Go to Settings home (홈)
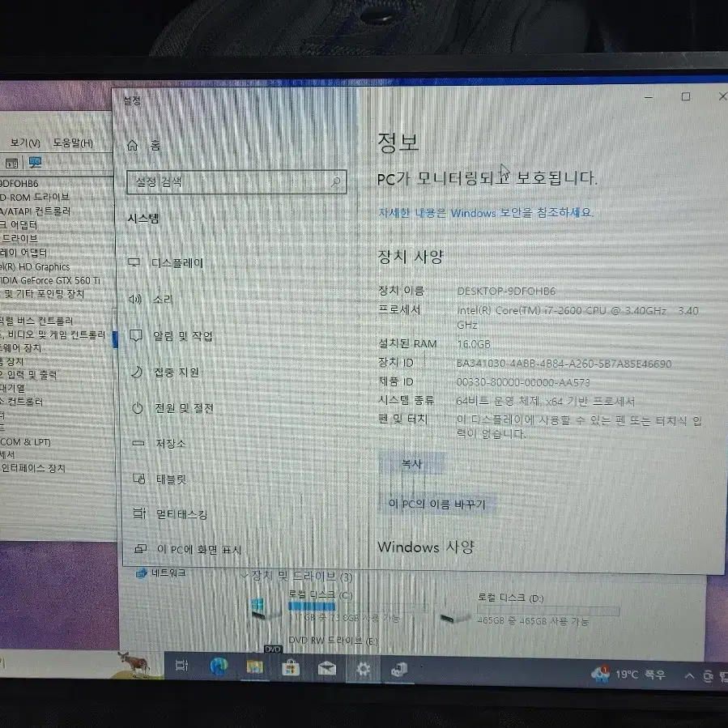The height and width of the screenshot is (728, 728). point(144,145)
